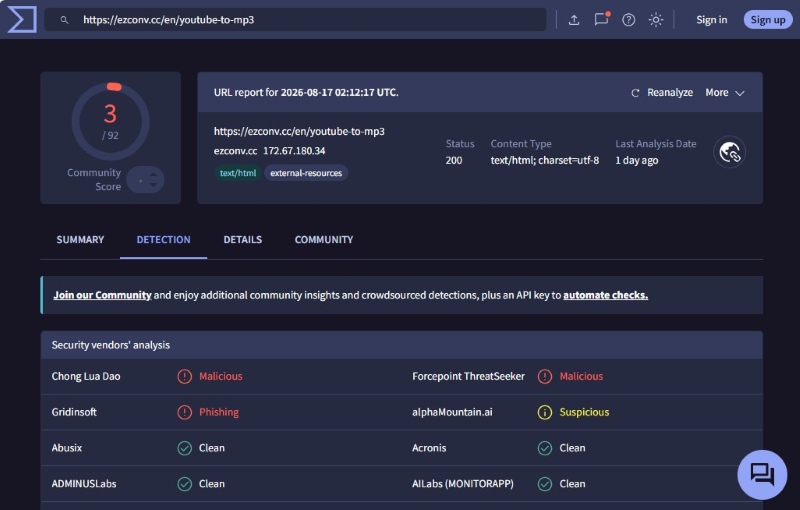Follow the automate checks link

(x=606, y=295)
